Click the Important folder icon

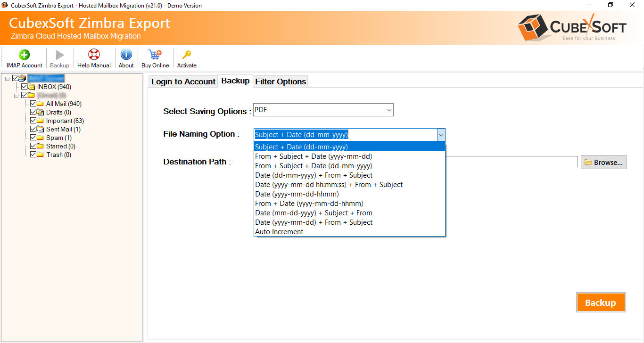(x=41, y=121)
